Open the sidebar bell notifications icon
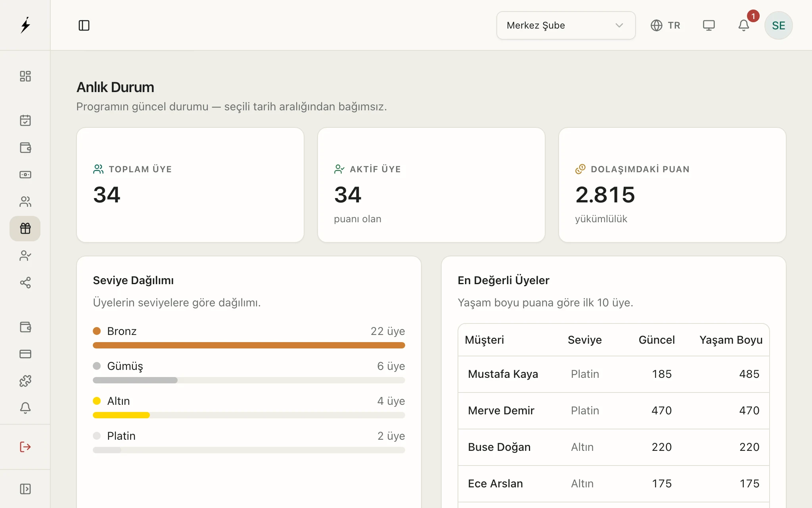Image resolution: width=812 pixels, height=508 pixels. pyautogui.click(x=25, y=408)
